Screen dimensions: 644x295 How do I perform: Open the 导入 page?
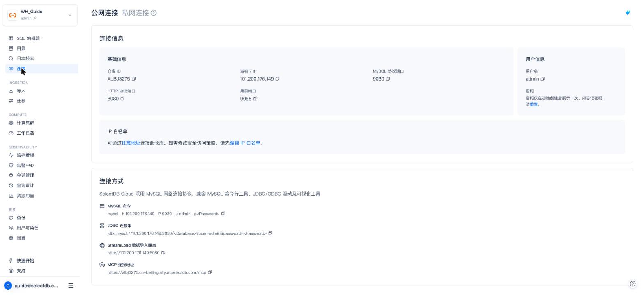point(41,91)
